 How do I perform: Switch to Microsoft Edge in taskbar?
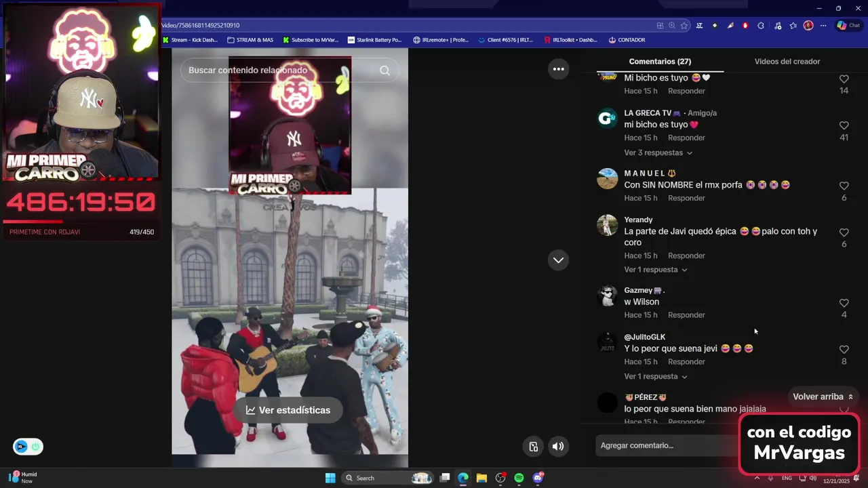pyautogui.click(x=462, y=478)
